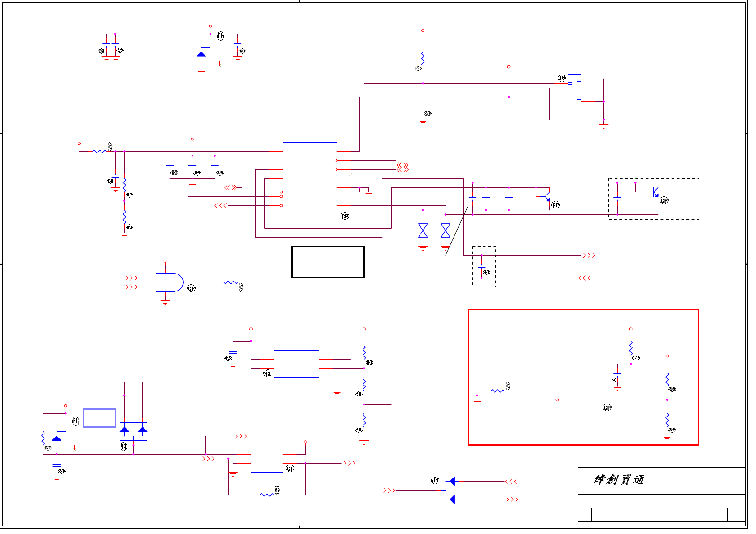Click the small IC block with feedback resistor

pos(267,459)
